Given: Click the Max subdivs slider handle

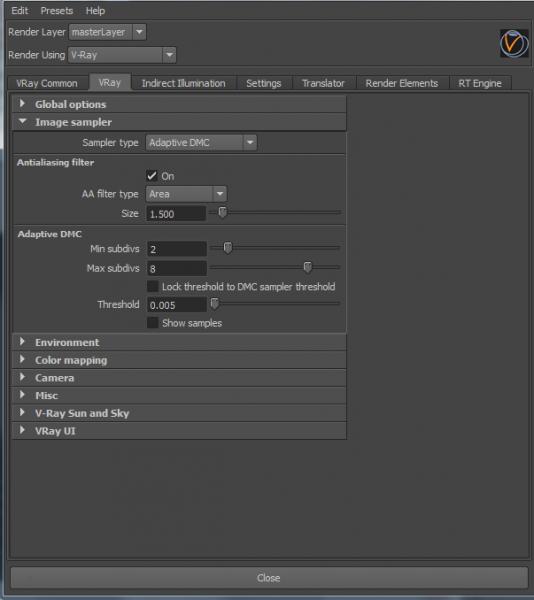Looking at the screenshot, I should click(308, 267).
